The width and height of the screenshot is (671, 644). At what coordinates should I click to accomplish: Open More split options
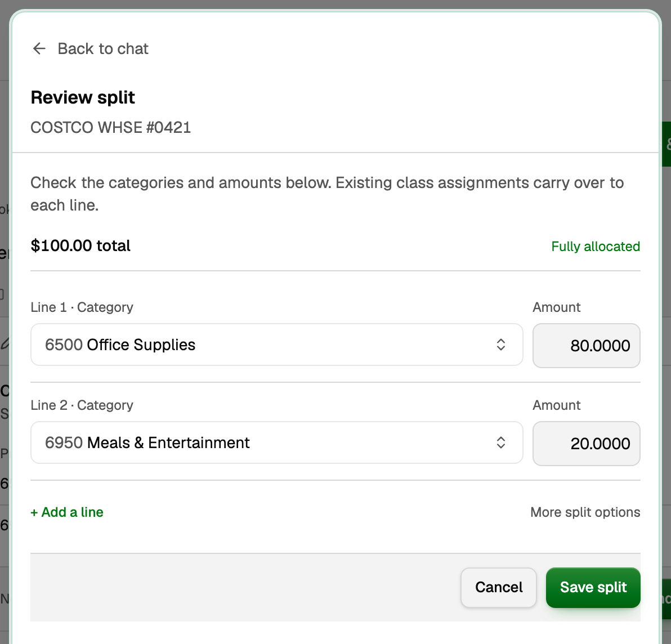pos(585,512)
